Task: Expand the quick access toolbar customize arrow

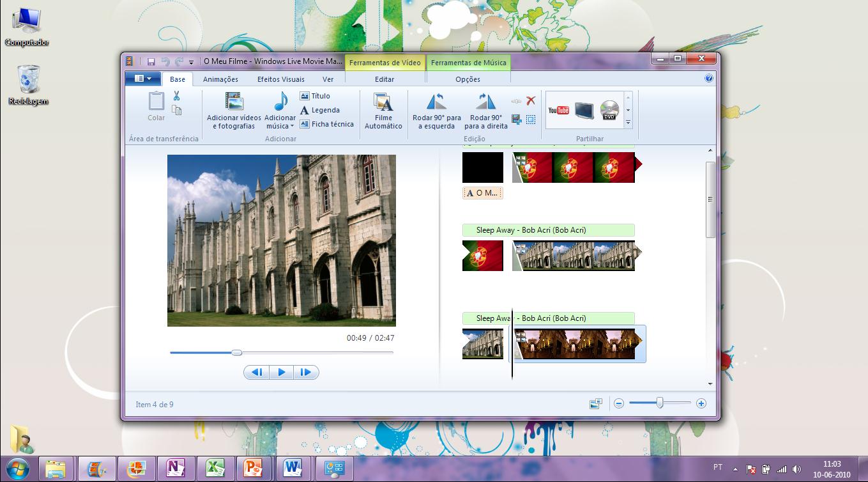Action: pyautogui.click(x=191, y=63)
